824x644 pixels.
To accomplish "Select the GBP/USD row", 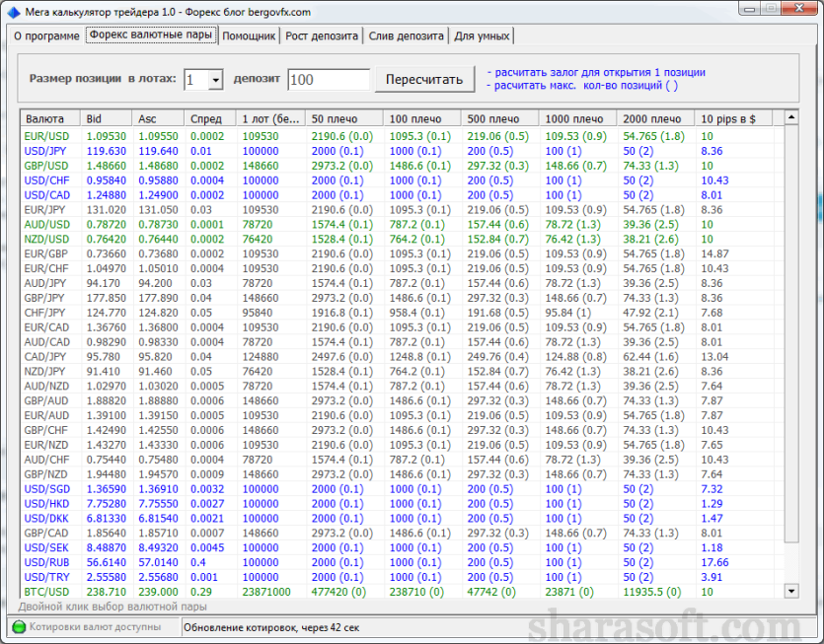I will pos(402,166).
